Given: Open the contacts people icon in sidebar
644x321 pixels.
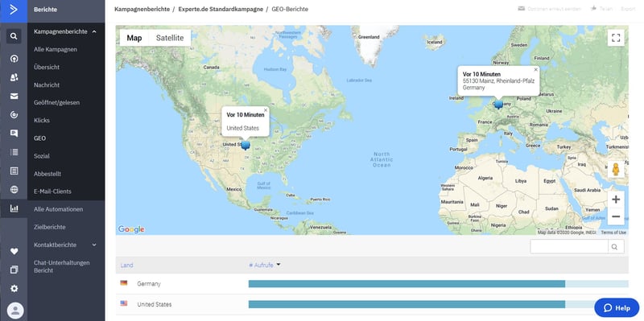Looking at the screenshot, I should (x=14, y=77).
